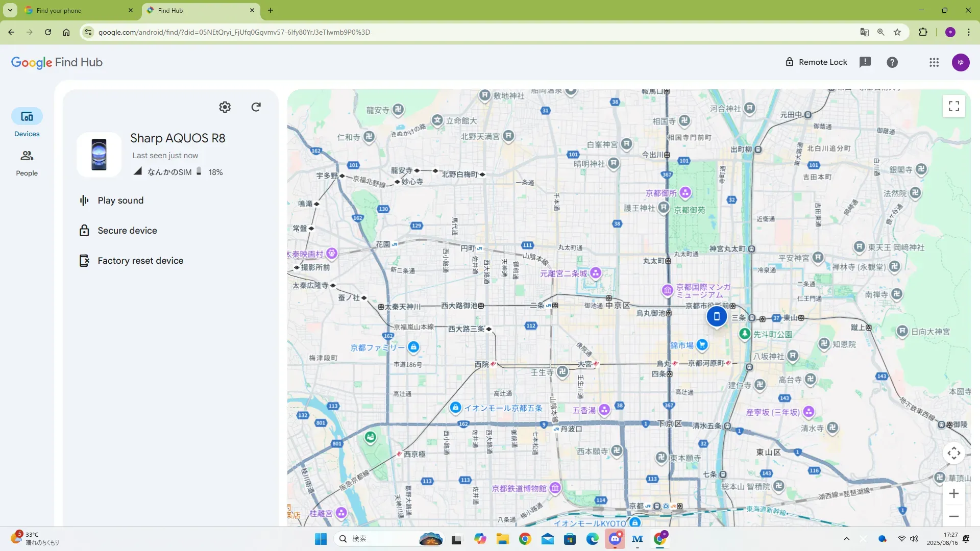This screenshot has width=980, height=551.
Task: Show hidden system tray icons
Action: [846, 539]
